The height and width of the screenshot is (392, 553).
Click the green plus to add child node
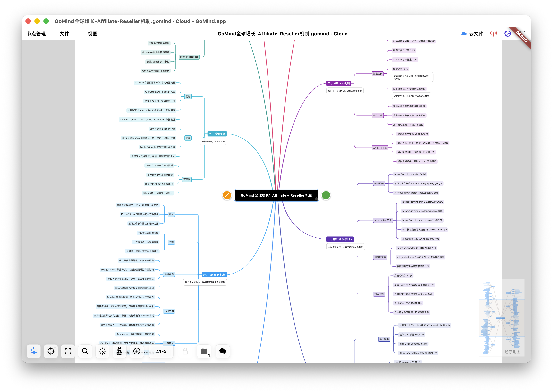tap(326, 195)
